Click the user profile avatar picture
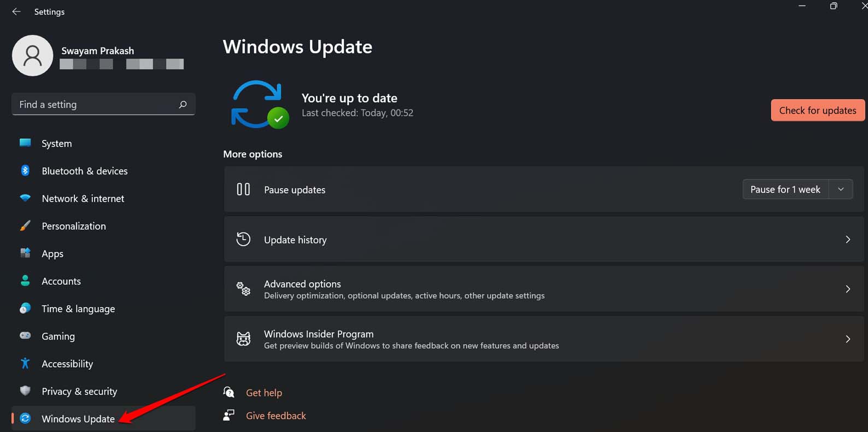 tap(33, 56)
